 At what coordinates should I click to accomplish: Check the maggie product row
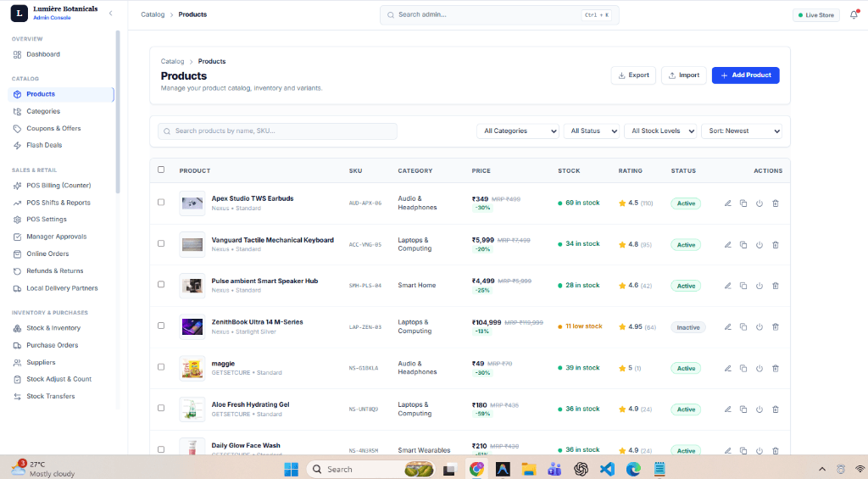[x=161, y=366]
